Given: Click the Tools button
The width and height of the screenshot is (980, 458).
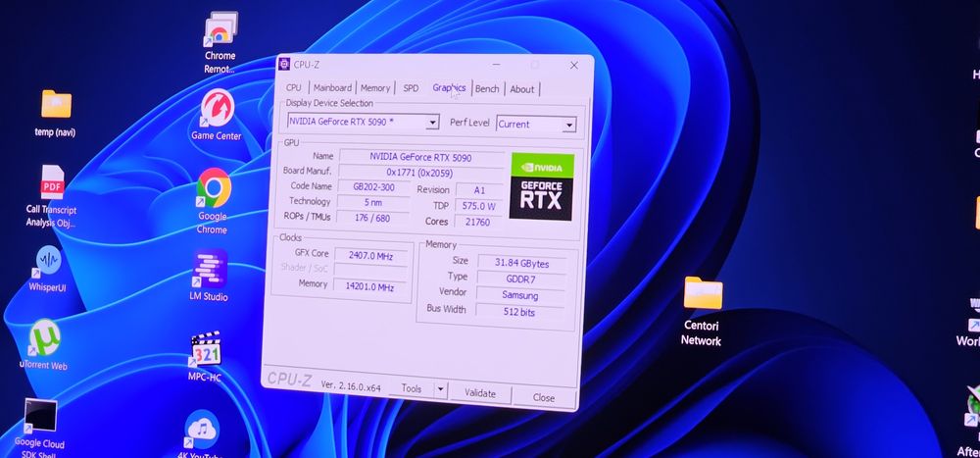Looking at the screenshot, I should tap(412, 388).
